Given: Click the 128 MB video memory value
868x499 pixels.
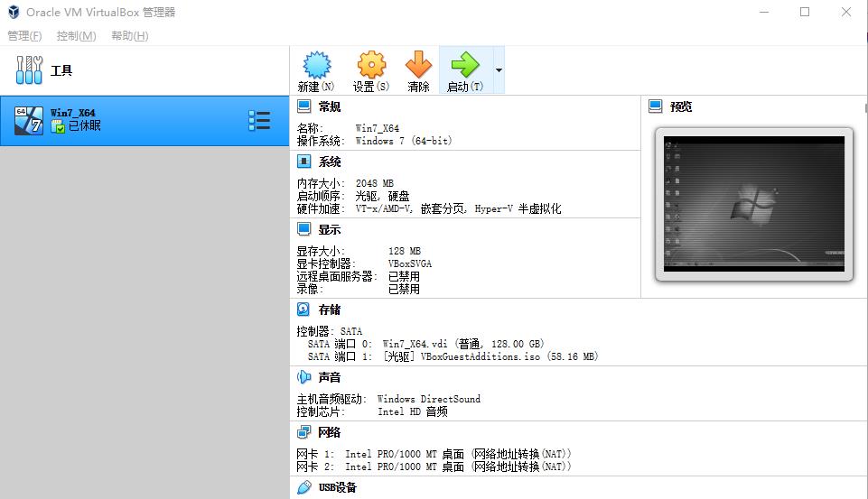Looking at the screenshot, I should click(x=405, y=251).
